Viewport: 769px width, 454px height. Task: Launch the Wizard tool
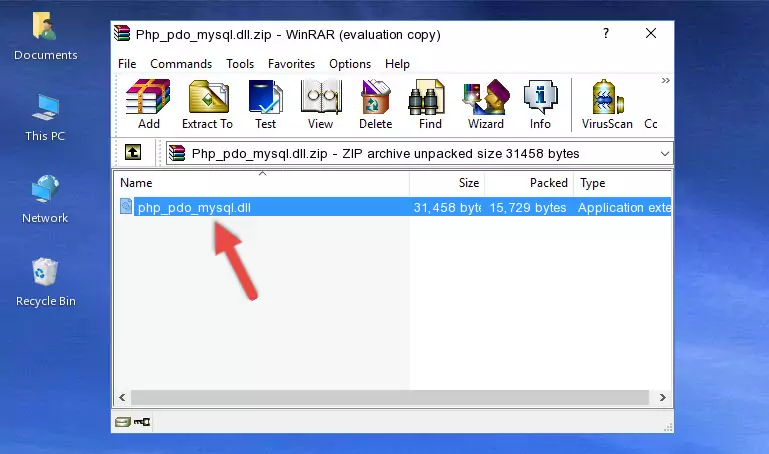tap(486, 104)
